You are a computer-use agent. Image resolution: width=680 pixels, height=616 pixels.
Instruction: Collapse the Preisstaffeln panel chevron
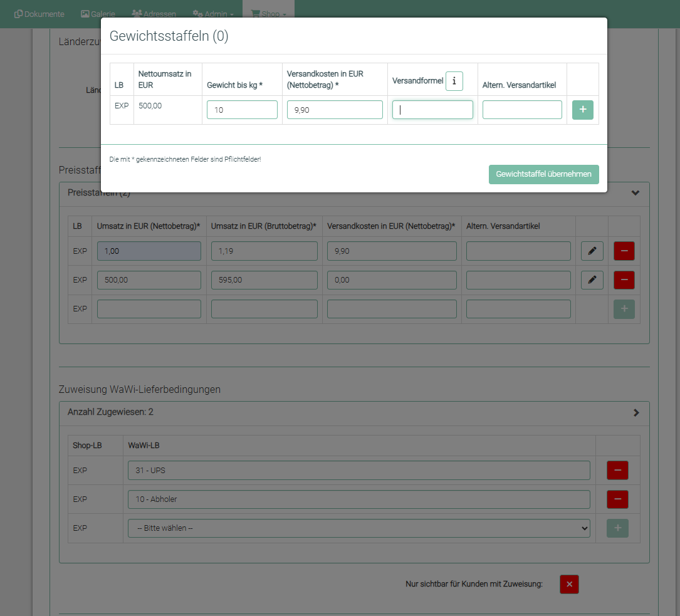click(636, 193)
